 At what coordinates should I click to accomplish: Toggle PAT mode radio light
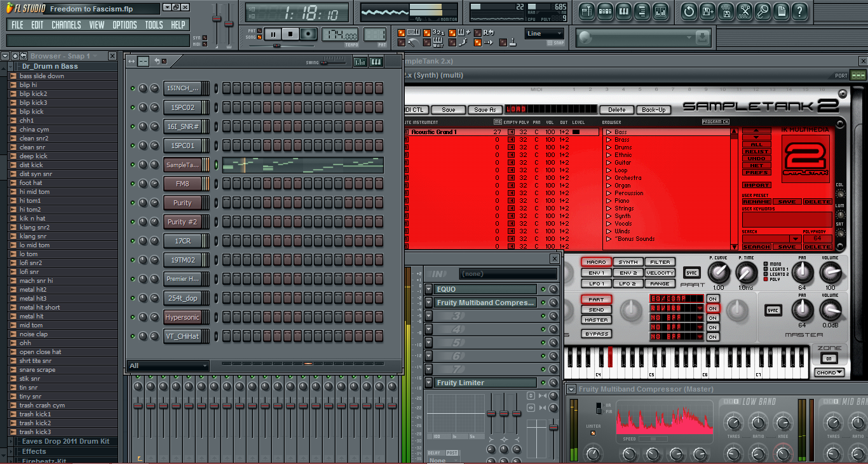point(261,31)
